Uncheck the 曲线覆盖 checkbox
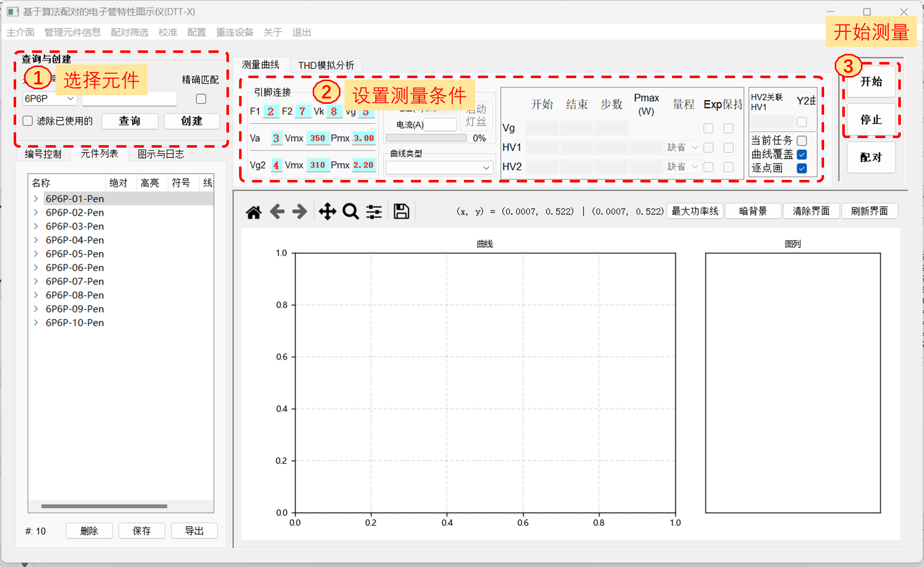This screenshot has width=924, height=567. (802, 155)
